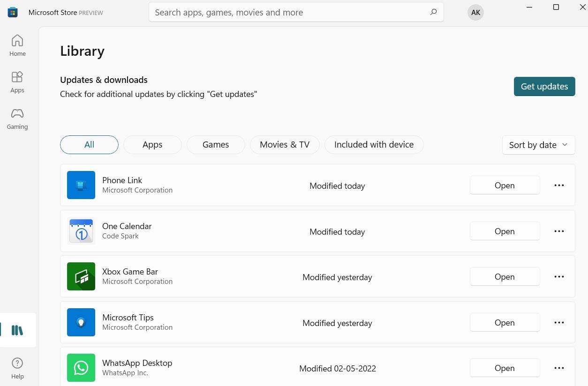Viewport: 588px width, 386px height.
Task: Click the Phone Link app icon
Action: pos(81,185)
